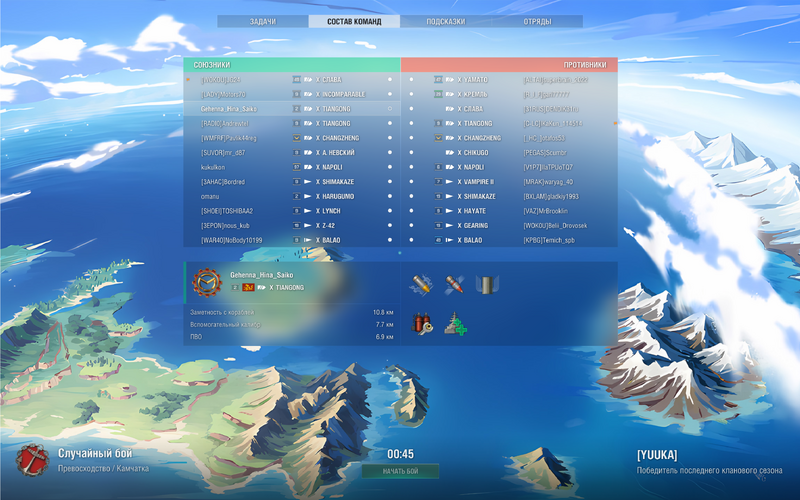The width and height of the screenshot is (800, 500).
Task: Select player [SUVOR]mr_d87
Action: click(223, 153)
